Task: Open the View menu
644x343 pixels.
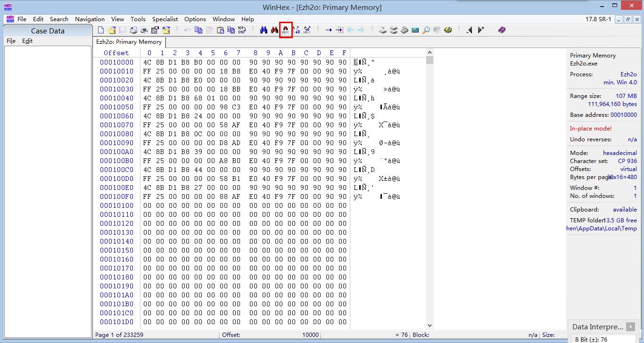Action: pos(117,19)
